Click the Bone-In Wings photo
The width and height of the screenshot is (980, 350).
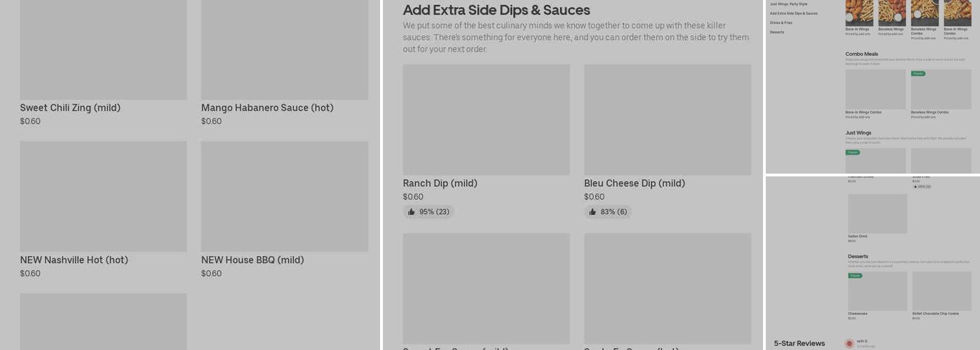(859, 13)
